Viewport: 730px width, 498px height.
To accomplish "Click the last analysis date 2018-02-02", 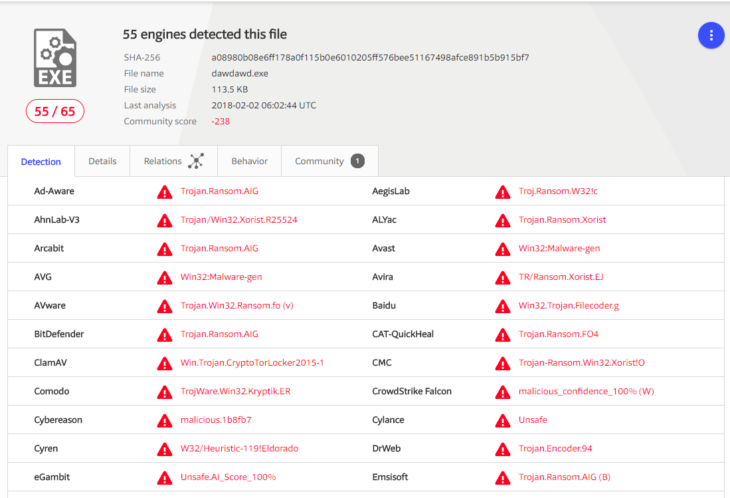I will point(264,105).
